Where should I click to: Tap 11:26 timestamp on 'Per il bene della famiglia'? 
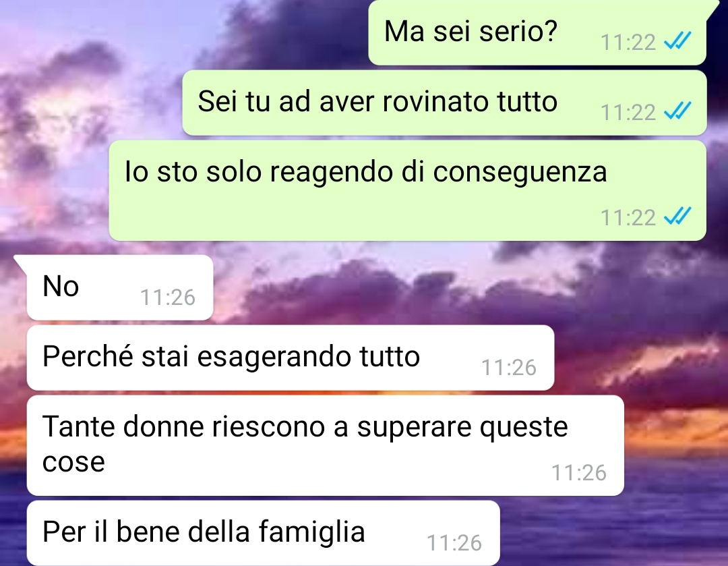click(454, 543)
